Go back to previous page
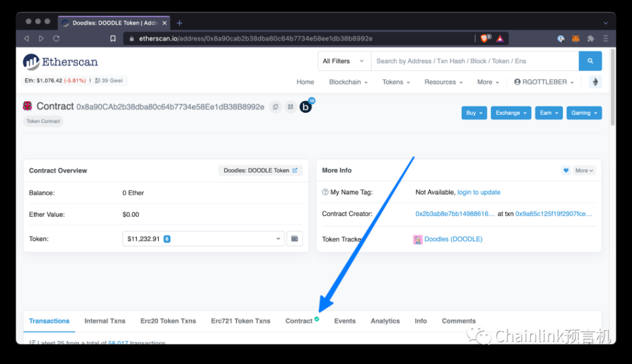 27,38
